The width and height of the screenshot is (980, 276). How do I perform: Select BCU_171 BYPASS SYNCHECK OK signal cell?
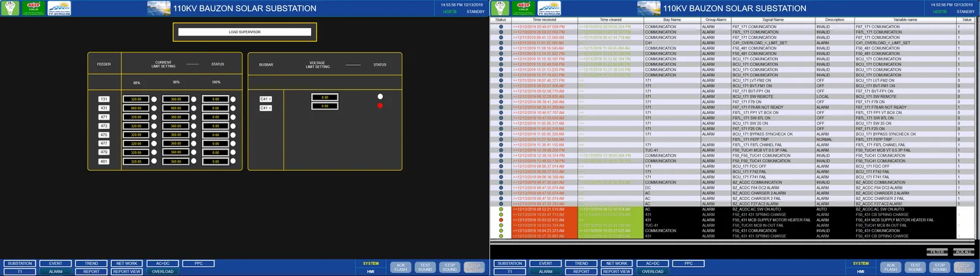(773, 134)
